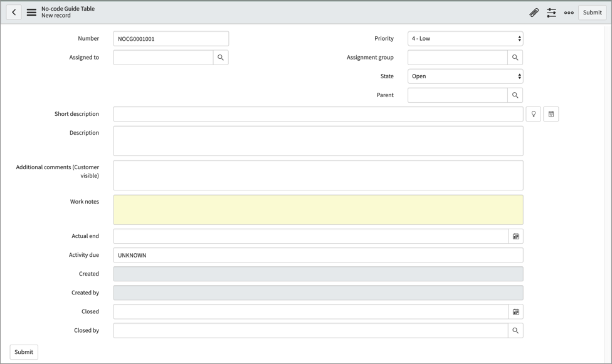Open the personalize form sliders icon

pos(551,12)
